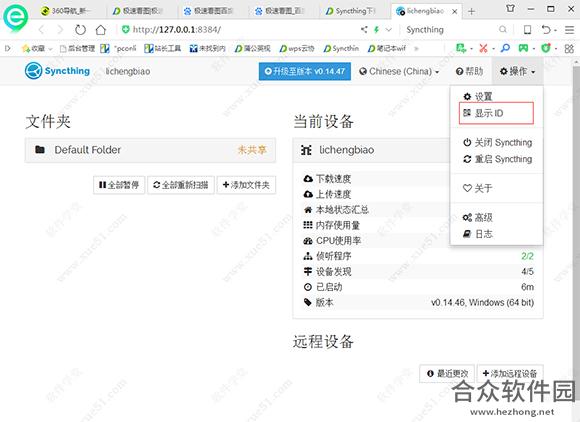Viewport: 580px width, 422px height.
Task: Reload the page with the refresh icon
Action: [x=80, y=30]
